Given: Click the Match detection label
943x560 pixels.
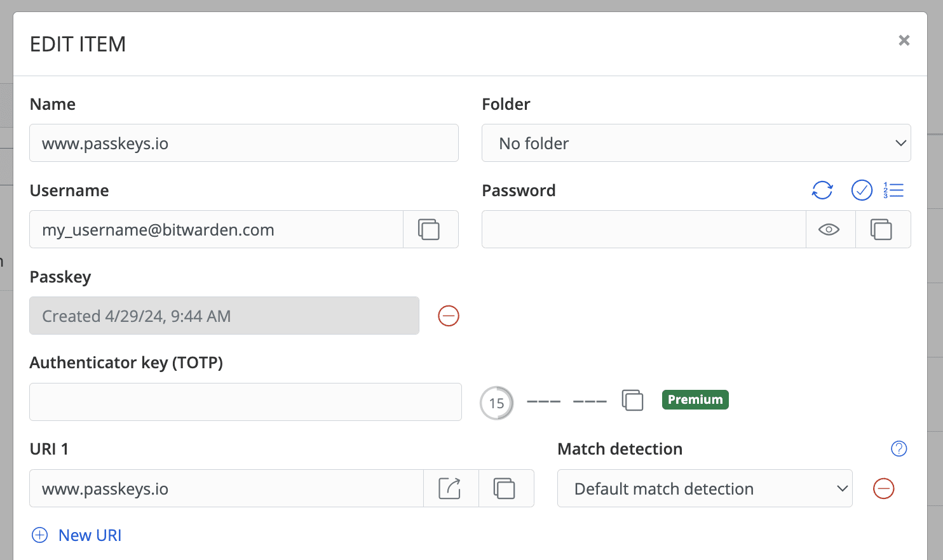Looking at the screenshot, I should coord(620,449).
